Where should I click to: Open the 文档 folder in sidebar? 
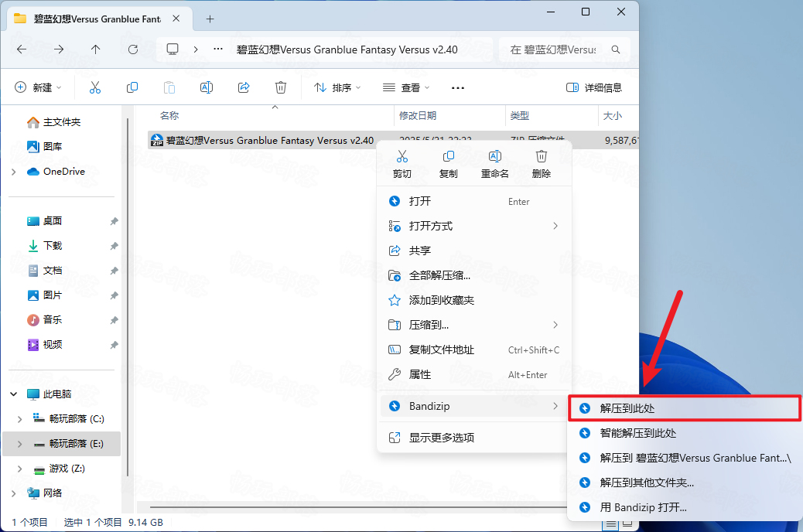[x=45, y=271]
